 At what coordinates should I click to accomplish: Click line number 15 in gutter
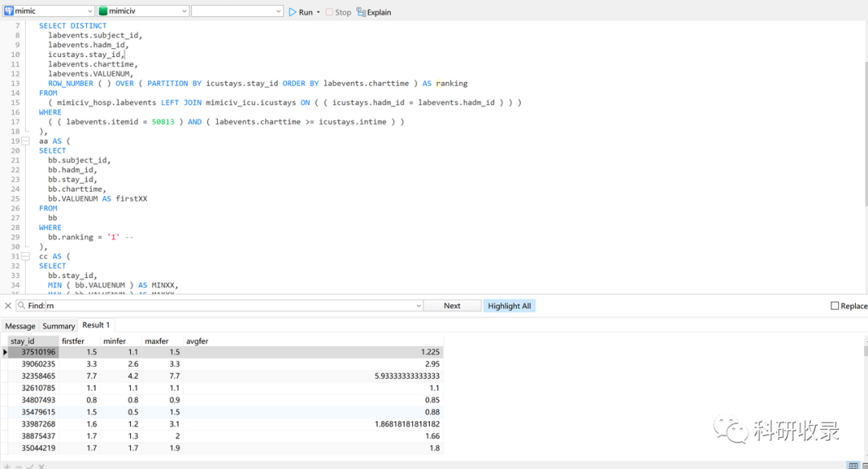pos(15,102)
